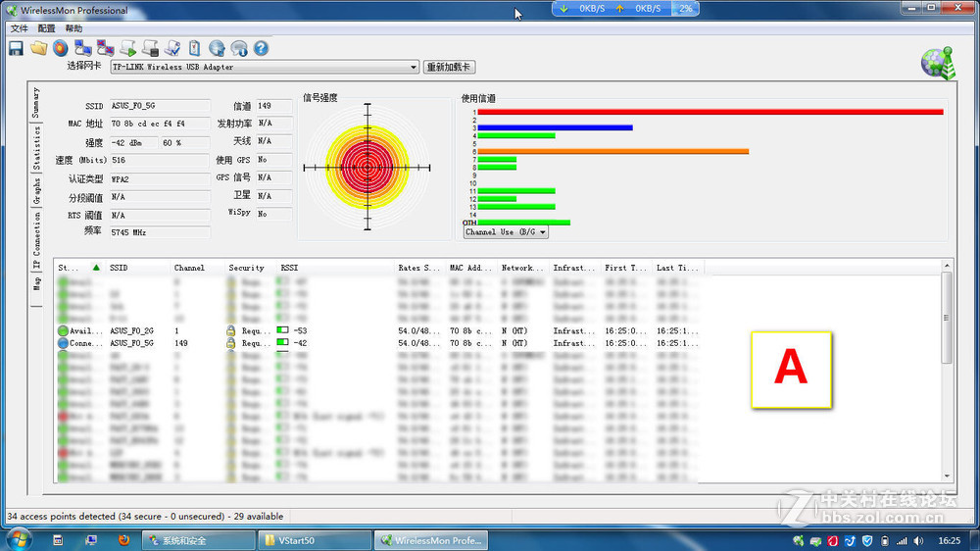Switch to the Graphs side tab

point(37,190)
